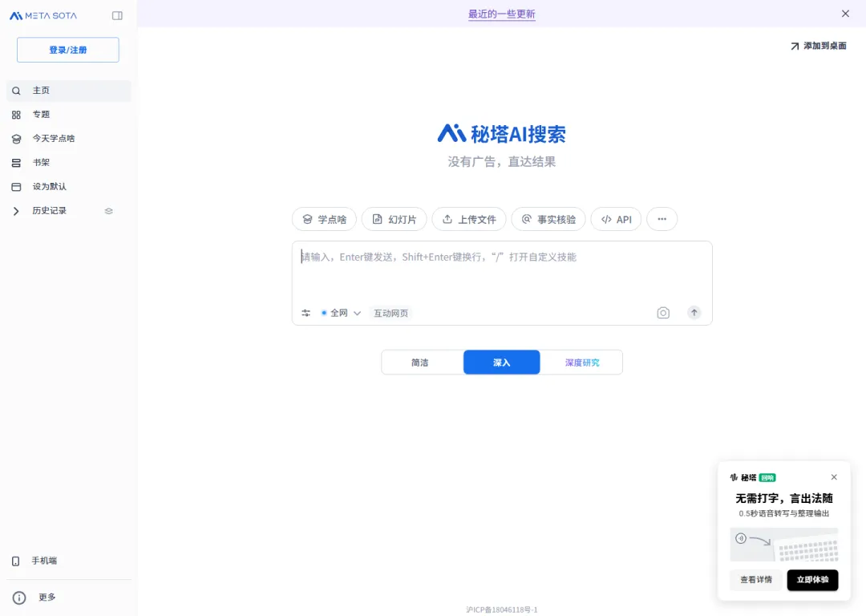Select the 深入 mode
This screenshot has height=616, width=866.
(501, 363)
